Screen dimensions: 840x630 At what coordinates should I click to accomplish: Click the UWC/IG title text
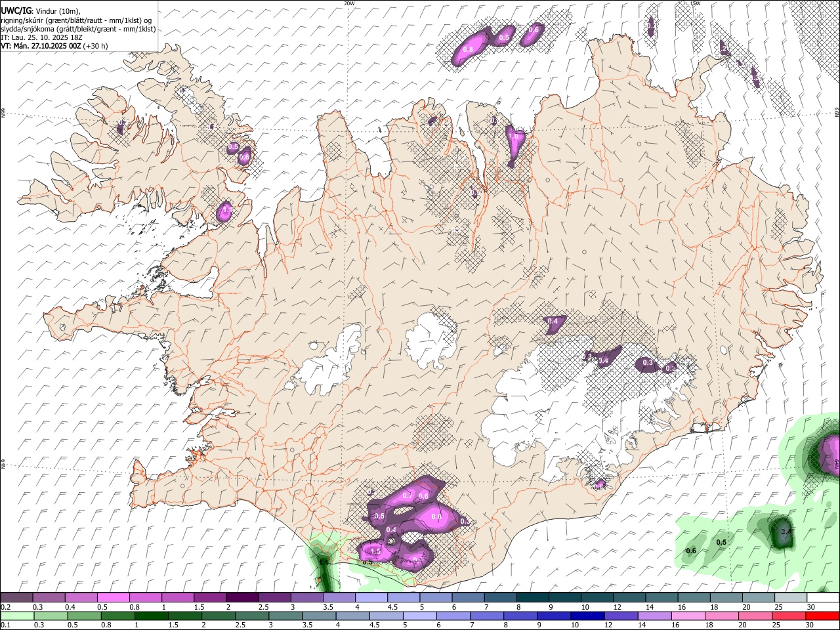pyautogui.click(x=16, y=10)
